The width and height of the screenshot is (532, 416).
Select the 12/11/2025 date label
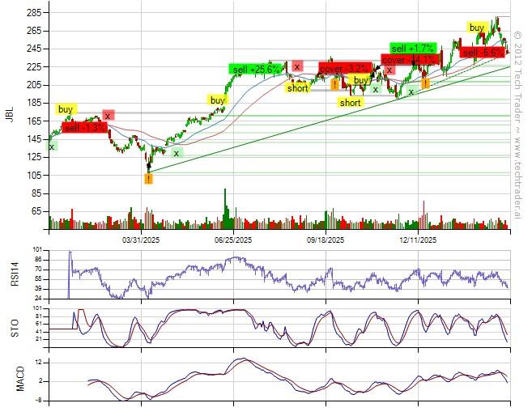[418, 240]
